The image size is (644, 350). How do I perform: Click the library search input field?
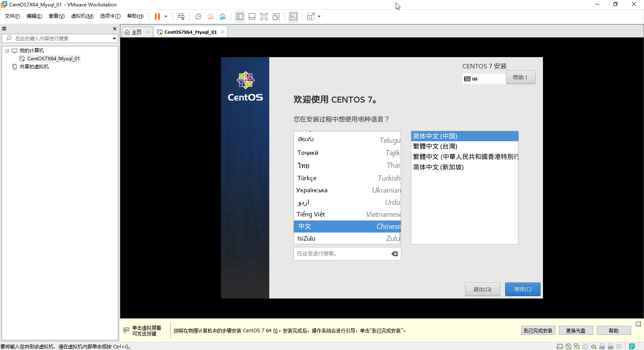click(x=60, y=39)
